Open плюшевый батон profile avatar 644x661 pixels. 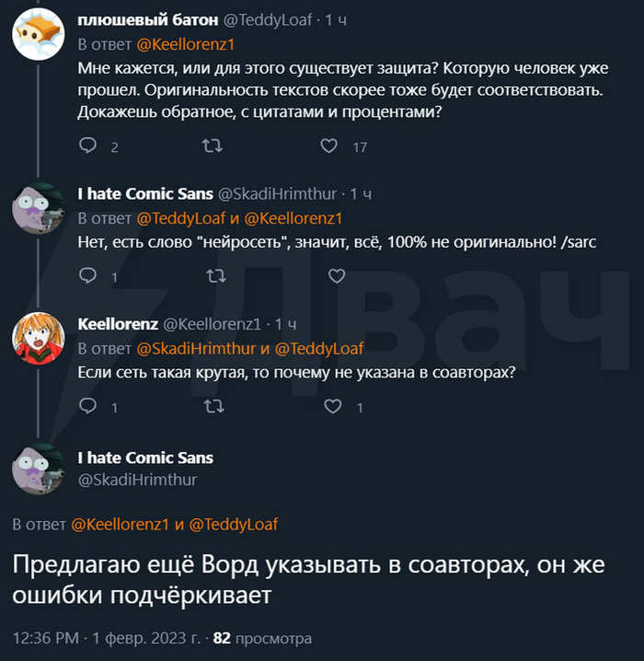pos(38,37)
